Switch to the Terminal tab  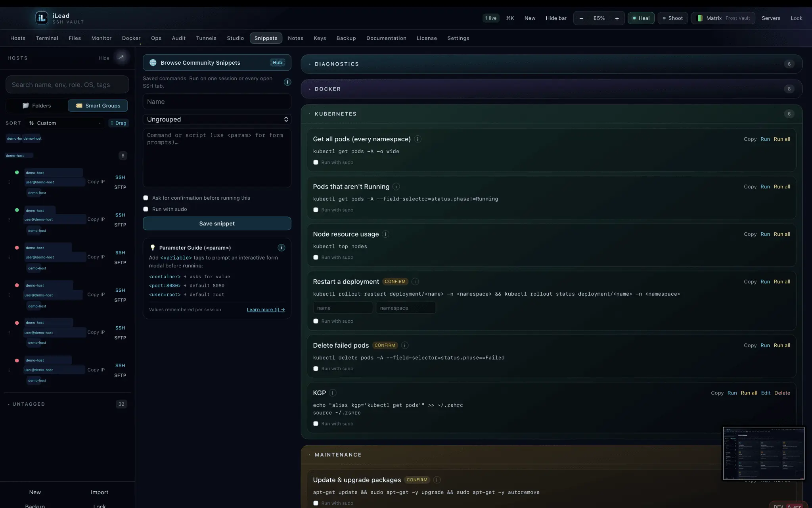(x=47, y=38)
